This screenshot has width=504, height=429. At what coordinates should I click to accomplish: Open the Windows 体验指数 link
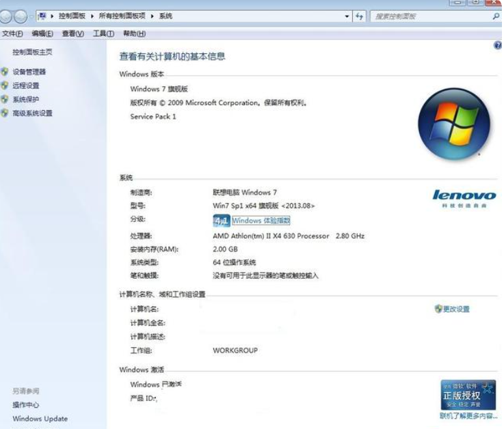click(x=261, y=221)
